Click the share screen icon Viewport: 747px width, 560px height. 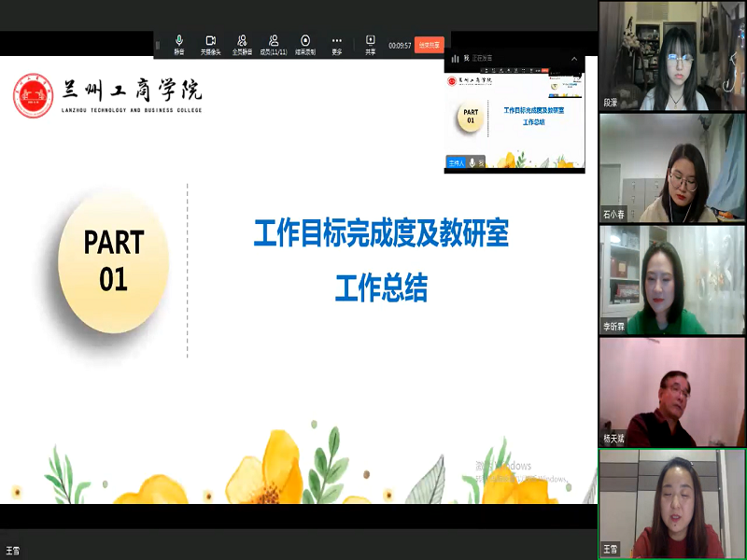pos(371,43)
